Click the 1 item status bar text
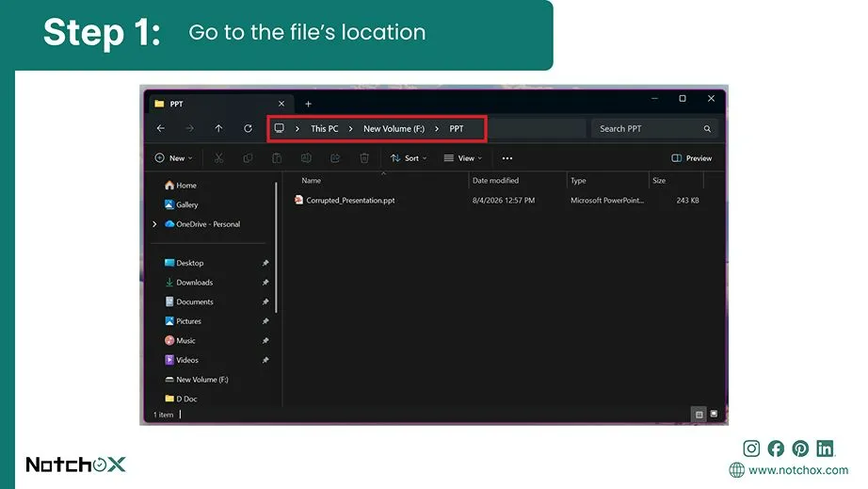This screenshot has height=489, width=868. [163, 415]
